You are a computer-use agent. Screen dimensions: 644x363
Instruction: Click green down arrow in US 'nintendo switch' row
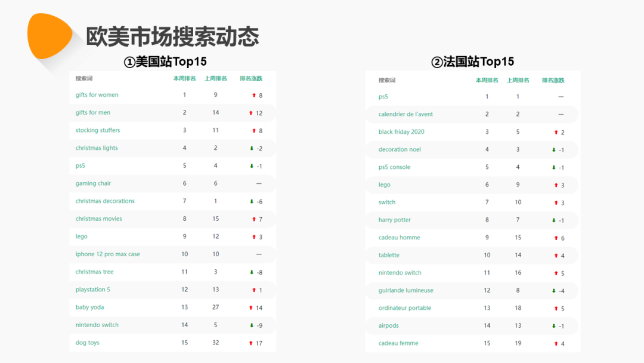tap(252, 325)
